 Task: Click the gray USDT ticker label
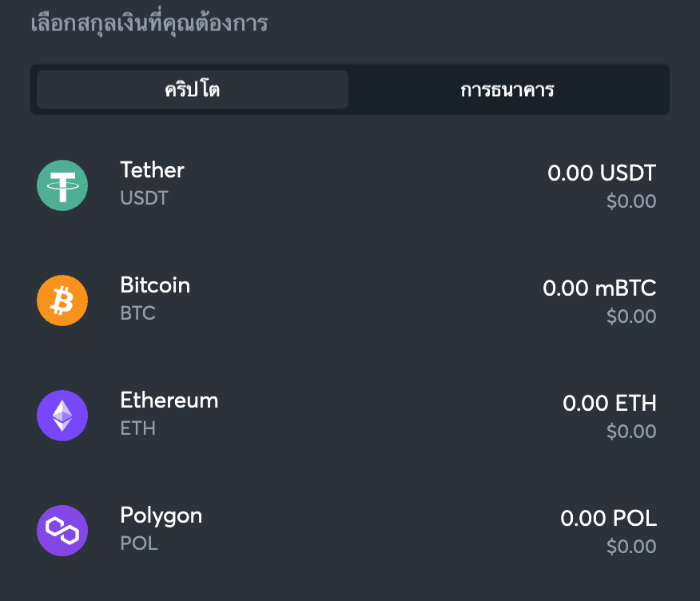144,198
